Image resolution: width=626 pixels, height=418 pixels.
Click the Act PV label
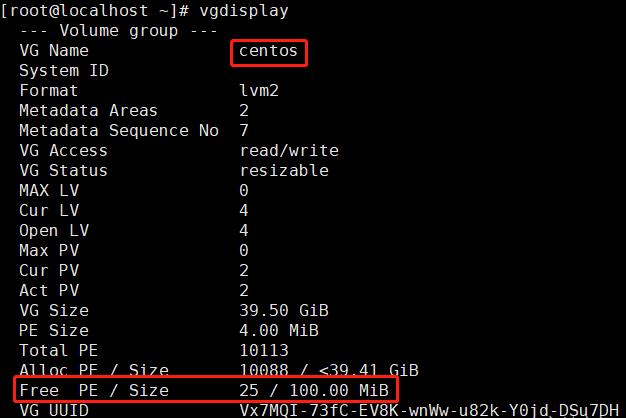point(49,290)
